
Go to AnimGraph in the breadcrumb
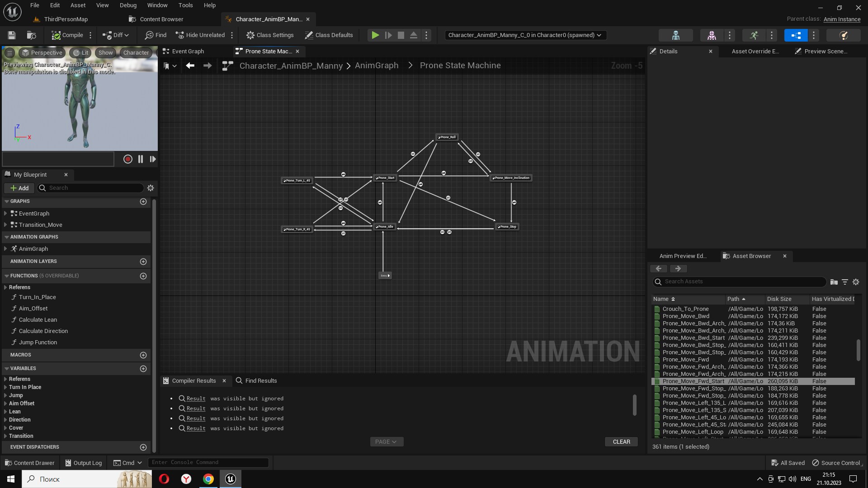coord(377,66)
